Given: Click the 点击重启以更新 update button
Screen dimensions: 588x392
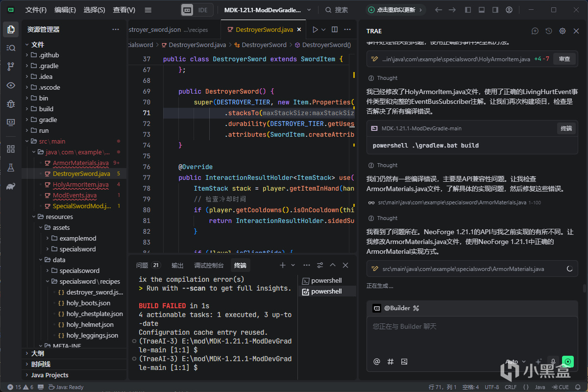Looking at the screenshot, I should point(395,10).
